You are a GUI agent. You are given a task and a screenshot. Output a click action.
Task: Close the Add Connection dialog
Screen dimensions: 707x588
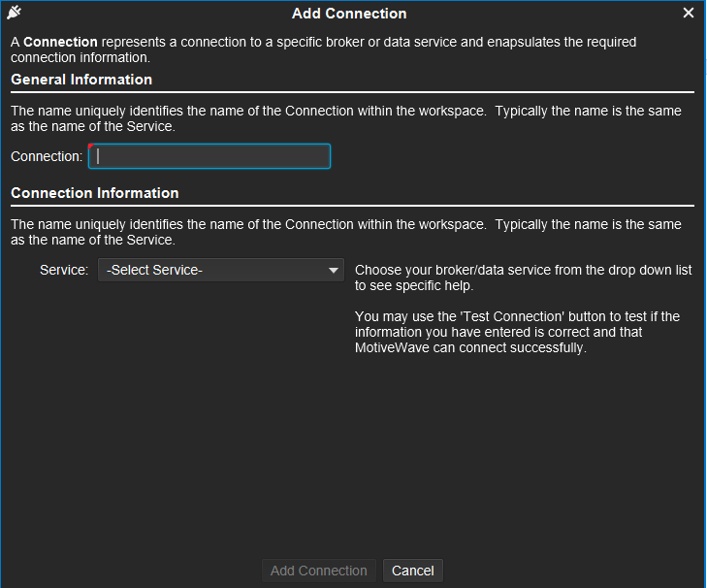(688, 13)
